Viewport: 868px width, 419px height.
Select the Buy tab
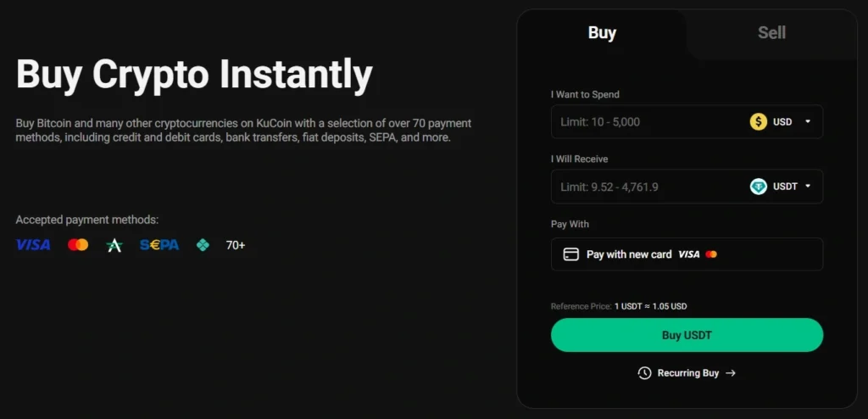pos(602,33)
